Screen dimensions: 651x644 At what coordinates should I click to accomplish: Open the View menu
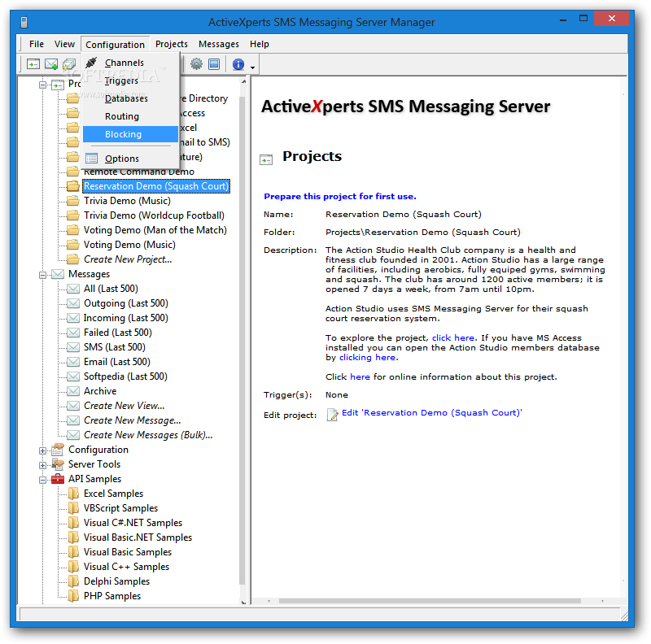[64, 44]
